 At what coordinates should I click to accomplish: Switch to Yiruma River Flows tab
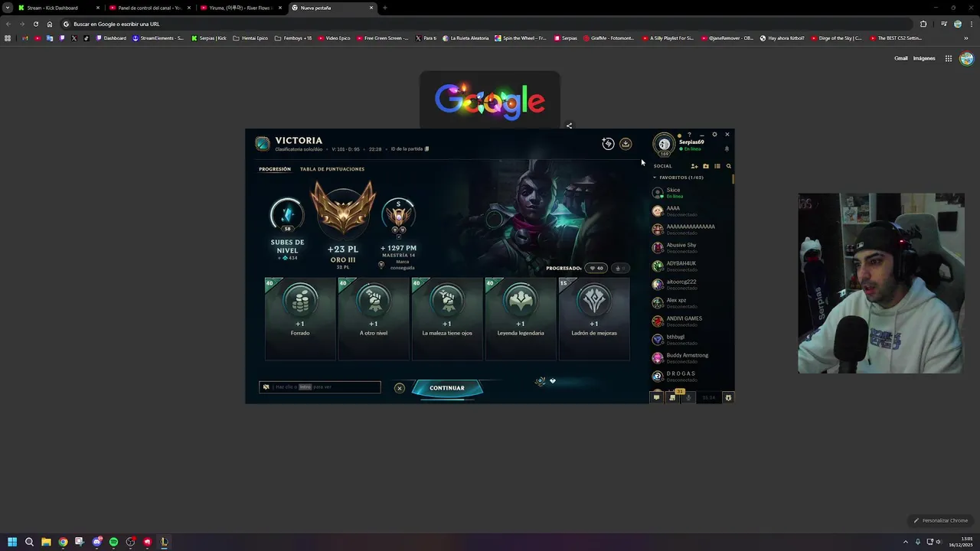[240, 8]
